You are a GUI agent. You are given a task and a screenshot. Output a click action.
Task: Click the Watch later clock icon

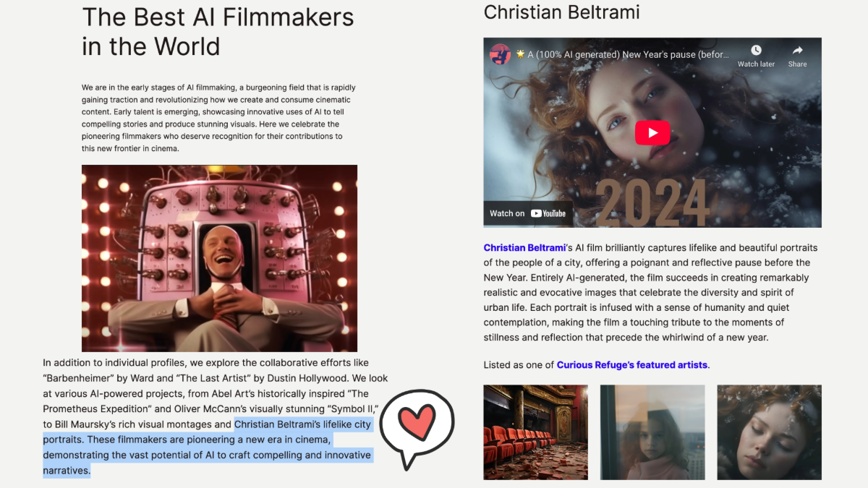(x=756, y=50)
